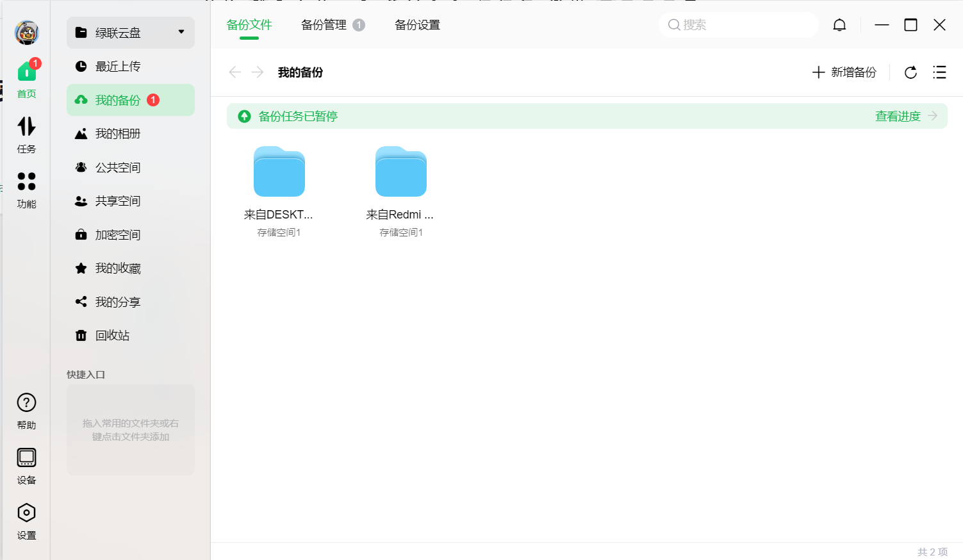
Task: Open the 设备 device icon
Action: pyautogui.click(x=26, y=466)
